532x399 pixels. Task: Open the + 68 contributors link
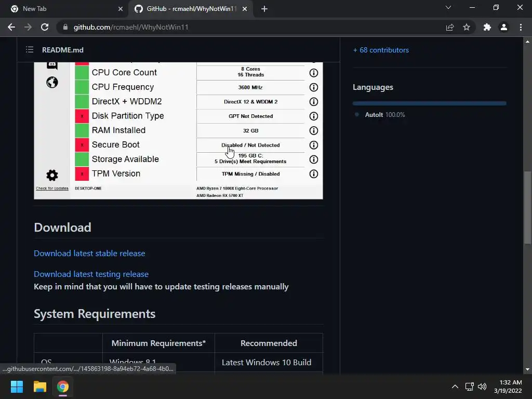coord(381,50)
